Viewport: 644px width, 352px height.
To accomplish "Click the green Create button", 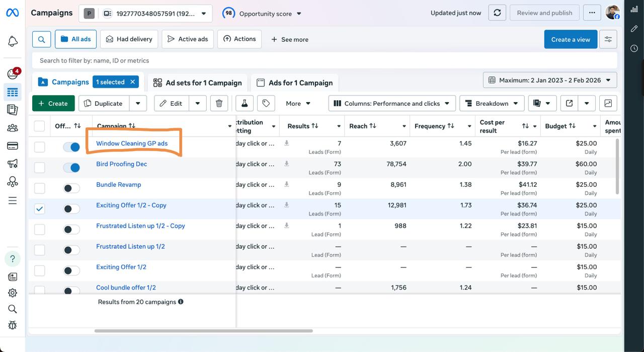I will [x=53, y=103].
